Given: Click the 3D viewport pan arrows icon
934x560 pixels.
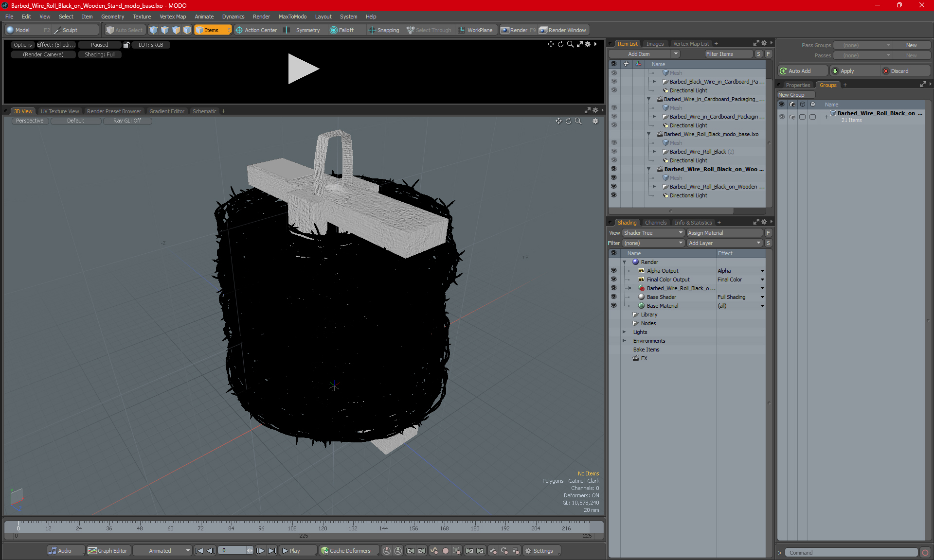Looking at the screenshot, I should (x=558, y=121).
